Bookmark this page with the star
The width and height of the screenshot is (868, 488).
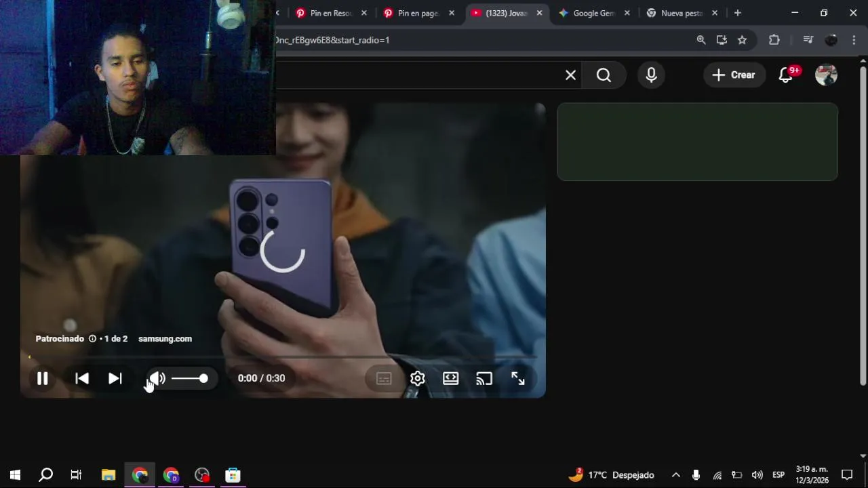pyautogui.click(x=743, y=40)
